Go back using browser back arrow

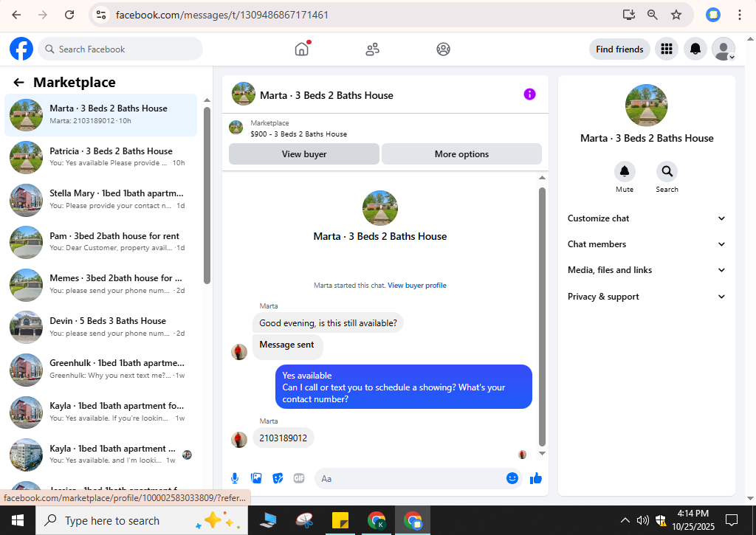tap(16, 15)
